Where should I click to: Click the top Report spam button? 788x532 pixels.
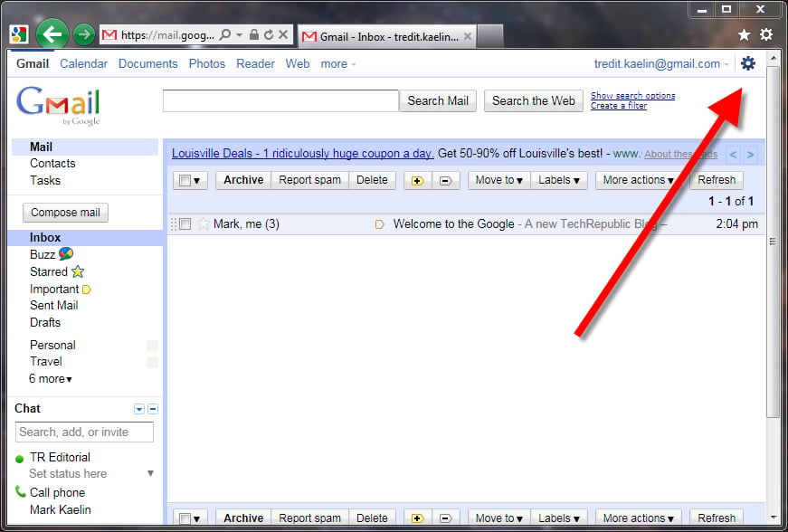[309, 180]
